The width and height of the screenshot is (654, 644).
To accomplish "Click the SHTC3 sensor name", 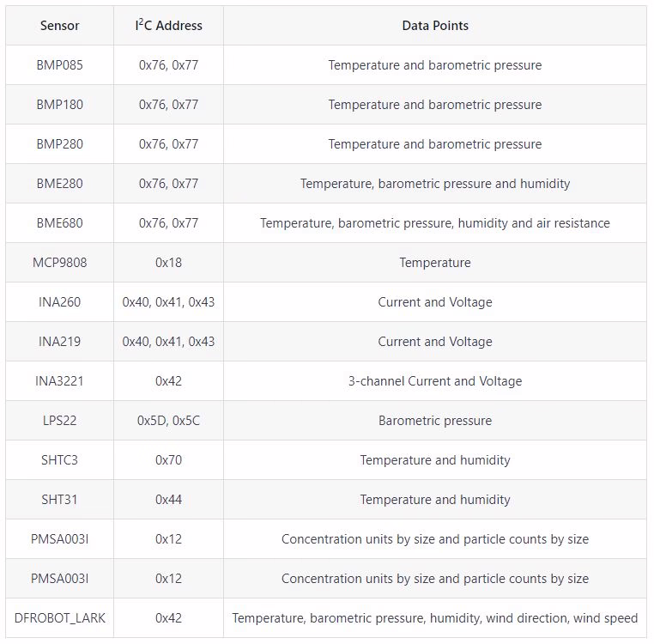I will tap(59, 460).
